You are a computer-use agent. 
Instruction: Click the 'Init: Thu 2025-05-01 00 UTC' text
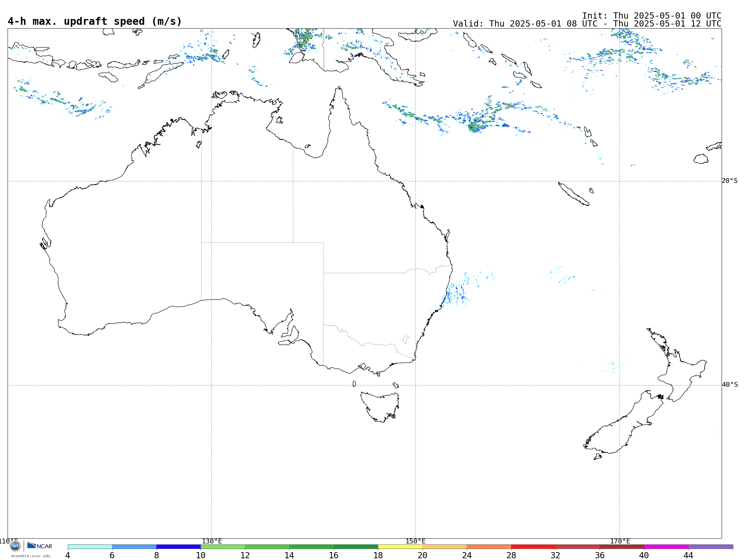(652, 16)
